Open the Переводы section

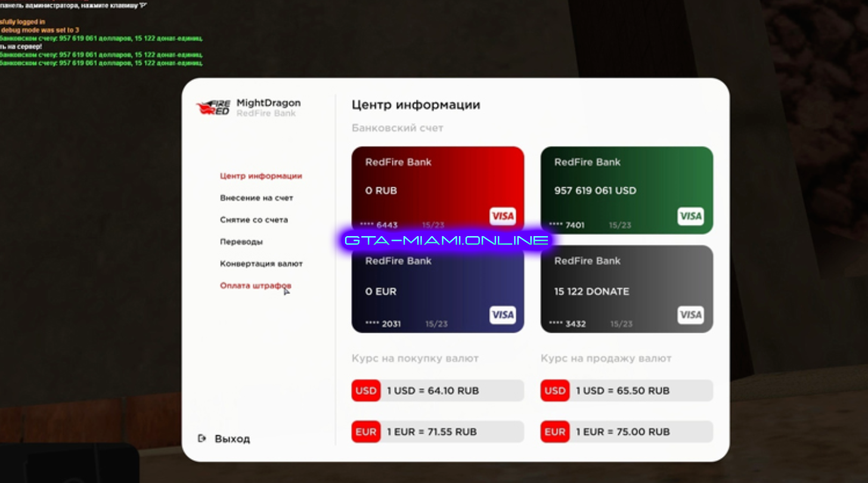[x=240, y=241]
